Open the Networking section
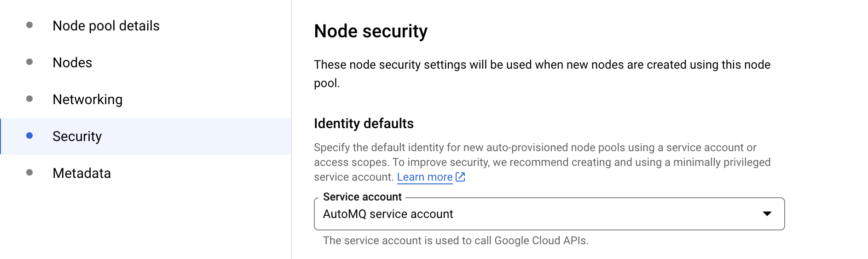This screenshot has height=259, width=868. coord(87,100)
